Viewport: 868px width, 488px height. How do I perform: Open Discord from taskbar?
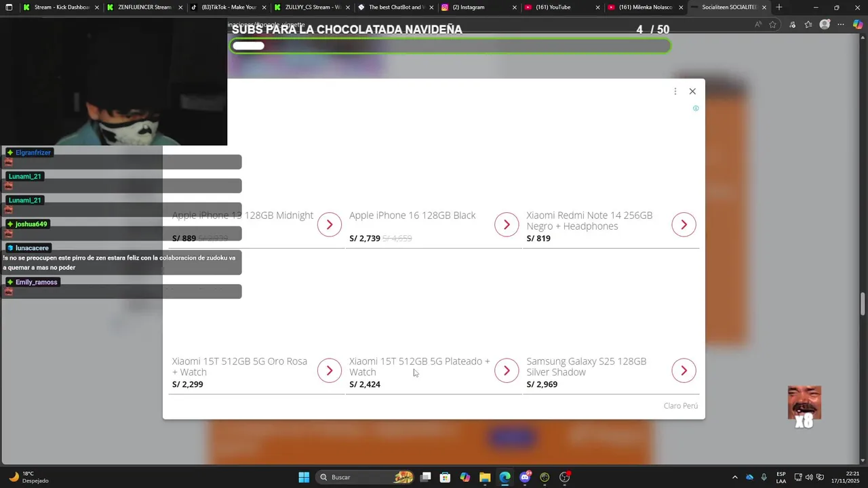tap(525, 477)
